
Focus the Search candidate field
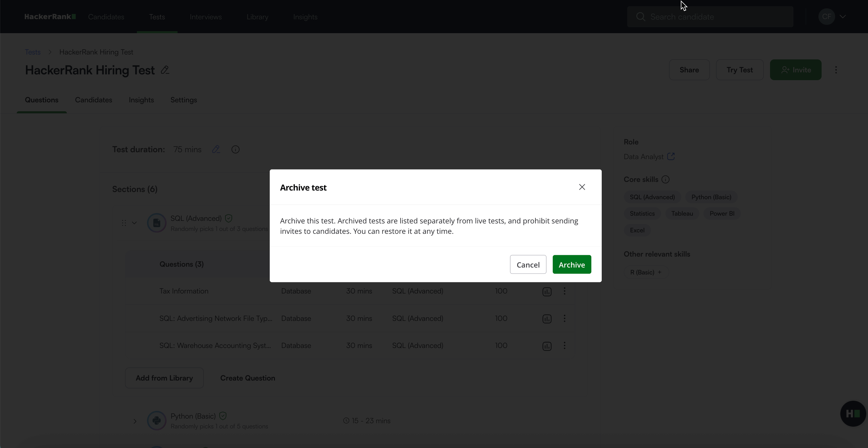pyautogui.click(x=710, y=17)
